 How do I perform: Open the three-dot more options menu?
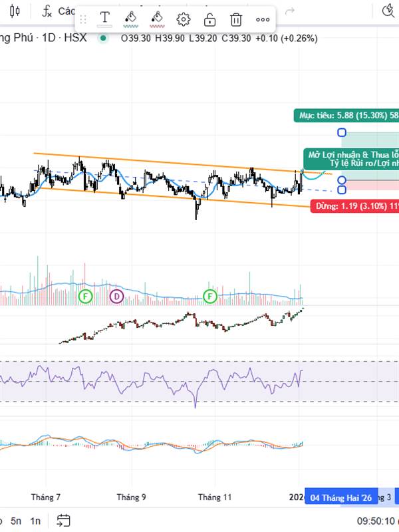tap(263, 20)
